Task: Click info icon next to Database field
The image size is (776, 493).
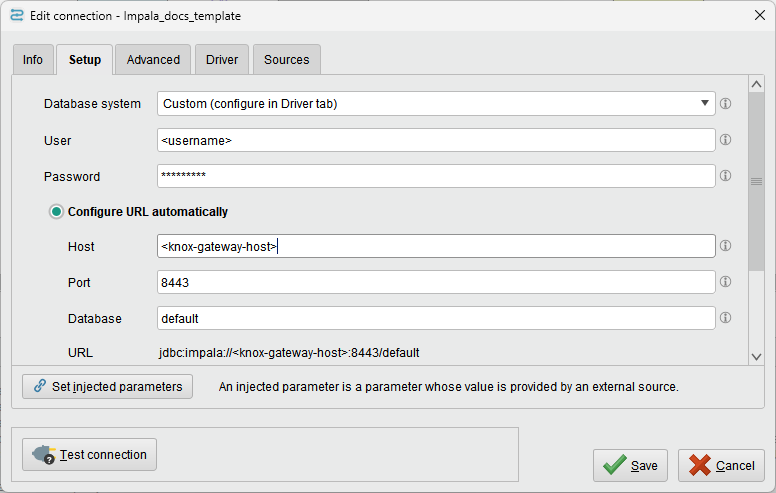Action: point(726,318)
